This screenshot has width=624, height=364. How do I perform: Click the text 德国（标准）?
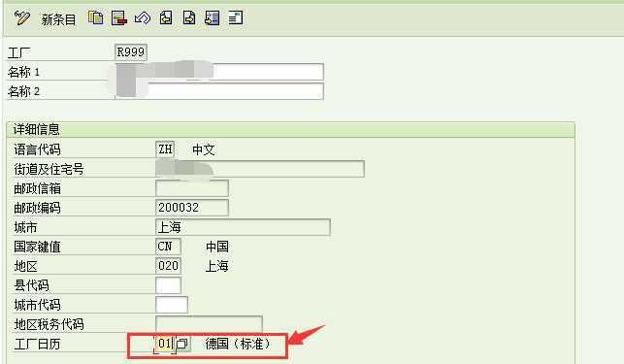coord(238,344)
